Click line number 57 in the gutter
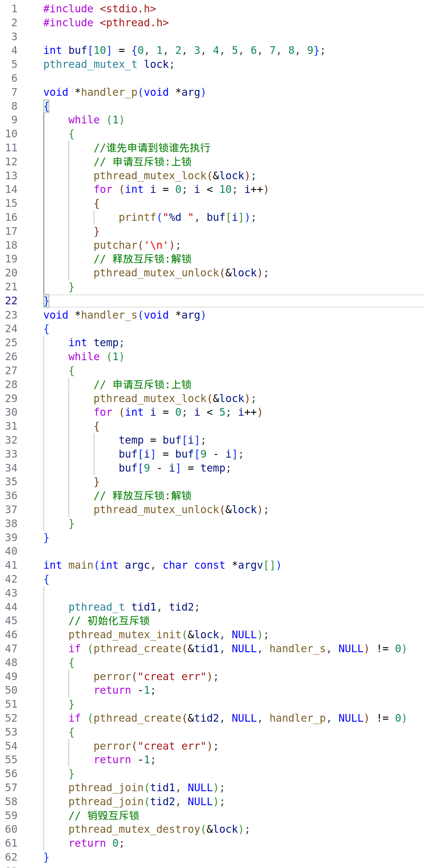The image size is (425, 868). 11,788
